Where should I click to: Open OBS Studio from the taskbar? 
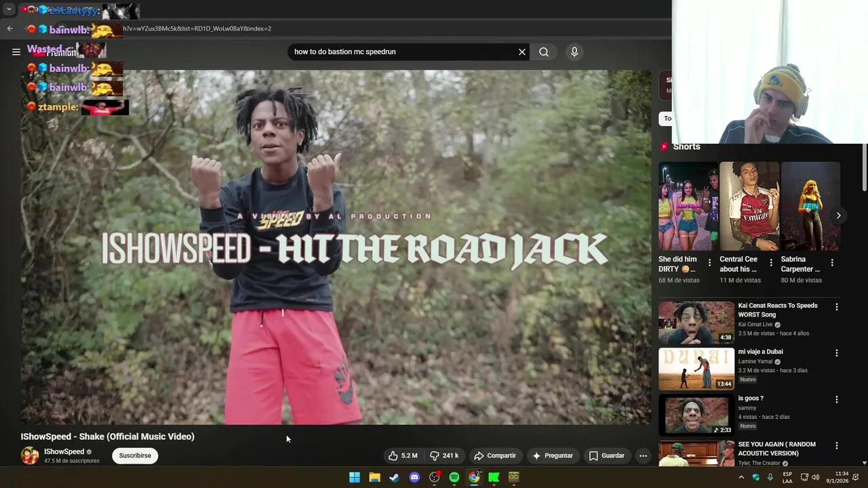click(x=435, y=477)
